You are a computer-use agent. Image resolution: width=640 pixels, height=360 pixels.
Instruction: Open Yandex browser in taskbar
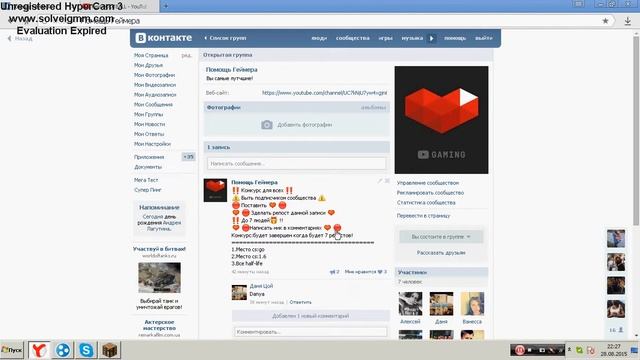39,350
